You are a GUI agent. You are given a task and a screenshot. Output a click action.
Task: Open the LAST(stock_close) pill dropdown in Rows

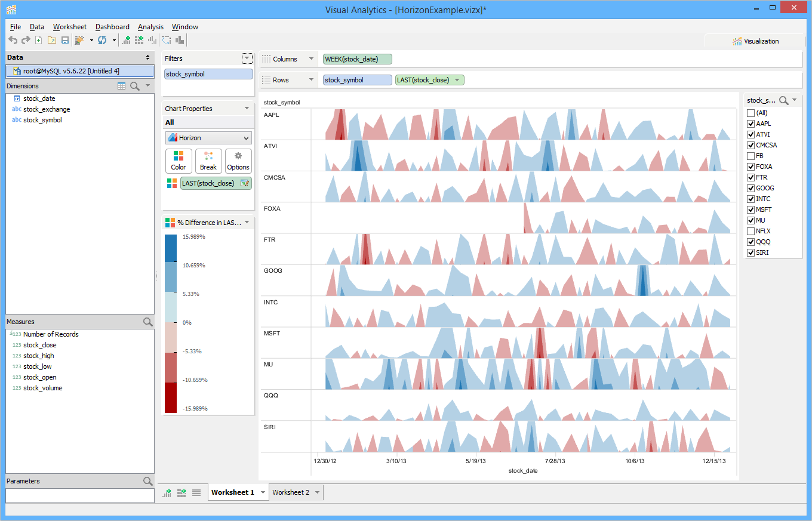click(458, 80)
